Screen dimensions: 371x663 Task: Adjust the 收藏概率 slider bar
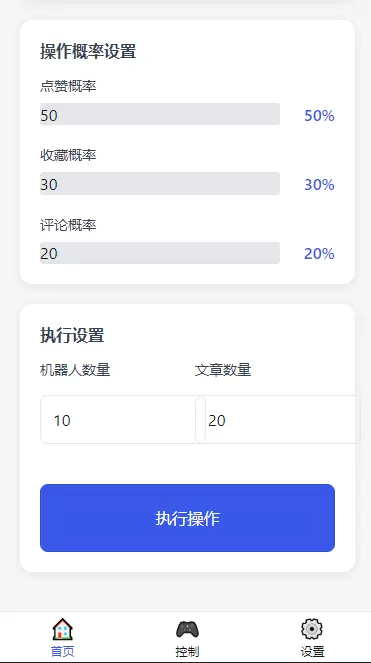160,184
